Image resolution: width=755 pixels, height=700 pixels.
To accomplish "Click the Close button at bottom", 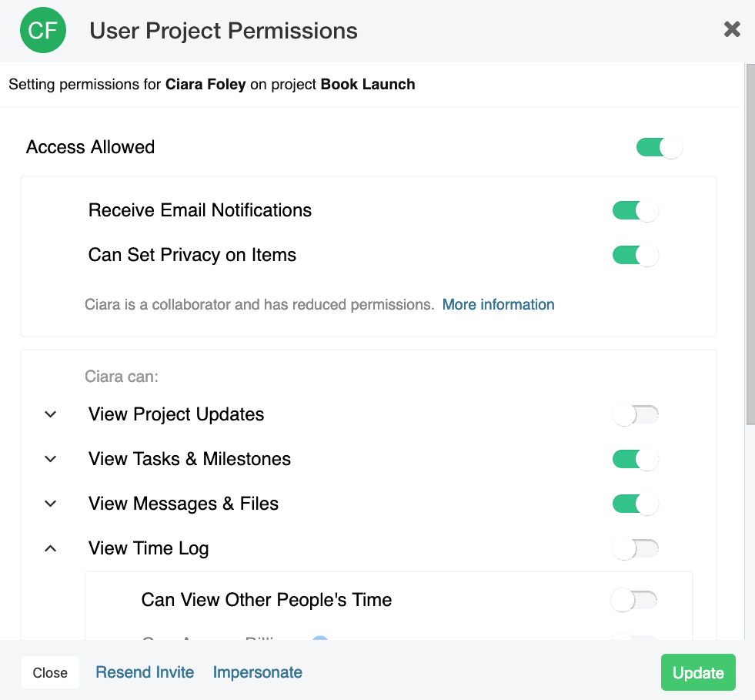I will (50, 672).
